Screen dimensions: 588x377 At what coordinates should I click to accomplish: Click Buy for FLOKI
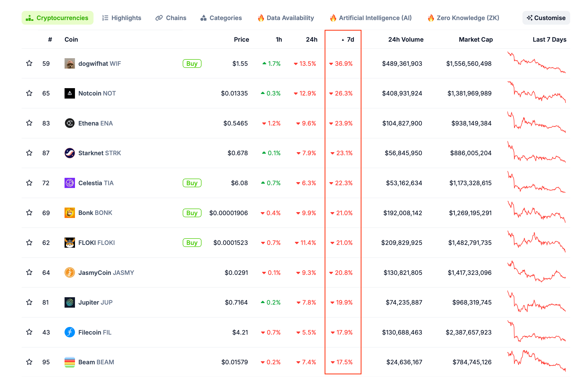click(x=192, y=243)
